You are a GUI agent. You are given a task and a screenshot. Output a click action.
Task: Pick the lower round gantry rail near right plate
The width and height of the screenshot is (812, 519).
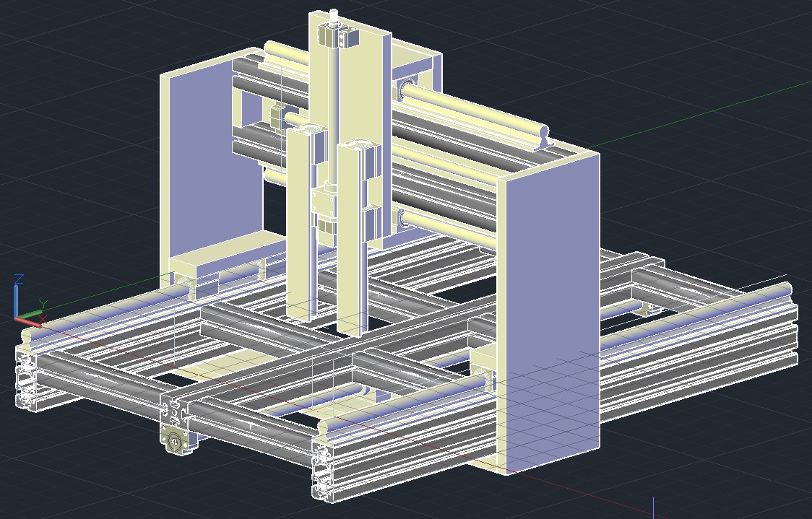pyautogui.click(x=448, y=230)
